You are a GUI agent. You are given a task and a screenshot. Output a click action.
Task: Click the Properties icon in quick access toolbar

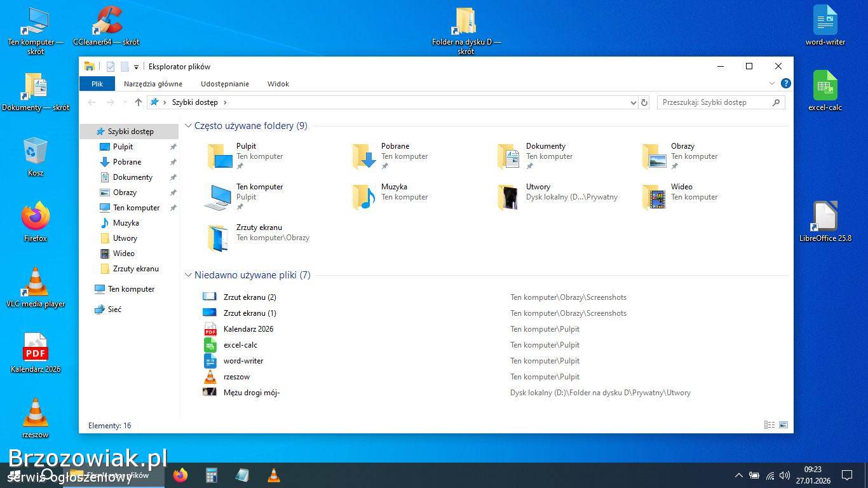(x=111, y=67)
